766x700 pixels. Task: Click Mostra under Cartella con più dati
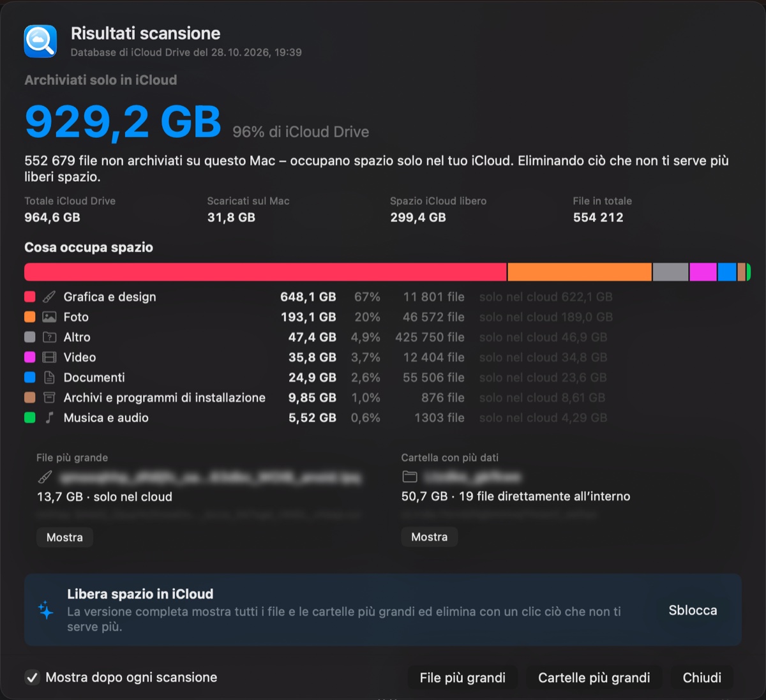click(x=430, y=537)
